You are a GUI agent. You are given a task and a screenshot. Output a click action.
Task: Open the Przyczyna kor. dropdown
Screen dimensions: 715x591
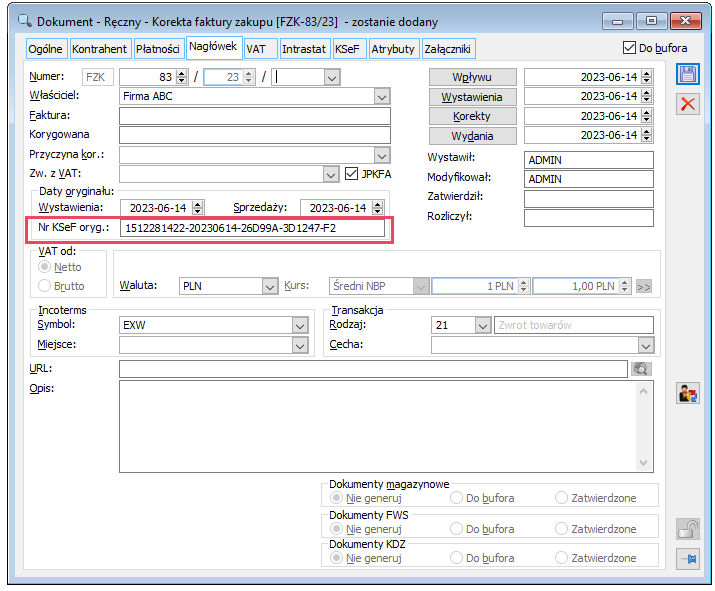click(x=382, y=156)
